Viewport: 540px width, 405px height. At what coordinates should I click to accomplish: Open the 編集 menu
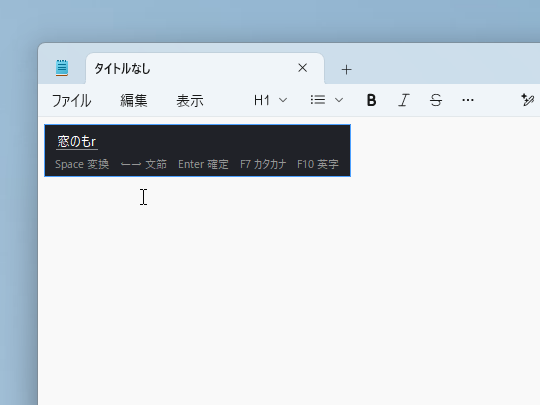click(134, 101)
